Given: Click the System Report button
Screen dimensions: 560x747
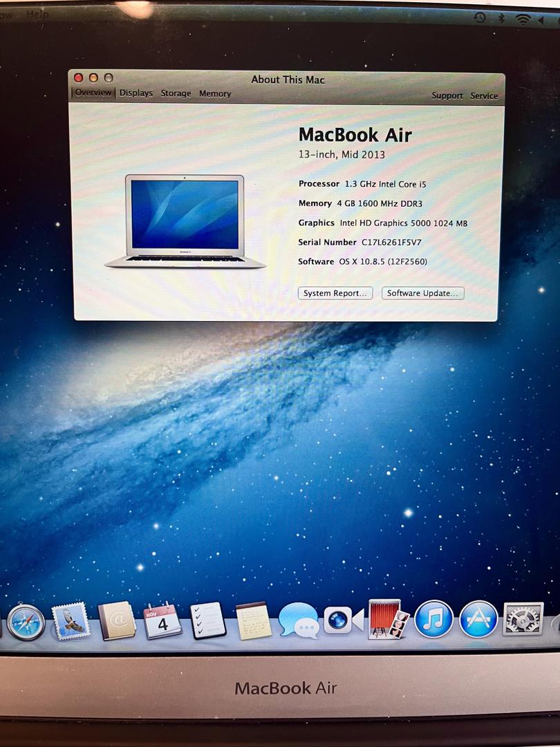Looking at the screenshot, I should 335,293.
